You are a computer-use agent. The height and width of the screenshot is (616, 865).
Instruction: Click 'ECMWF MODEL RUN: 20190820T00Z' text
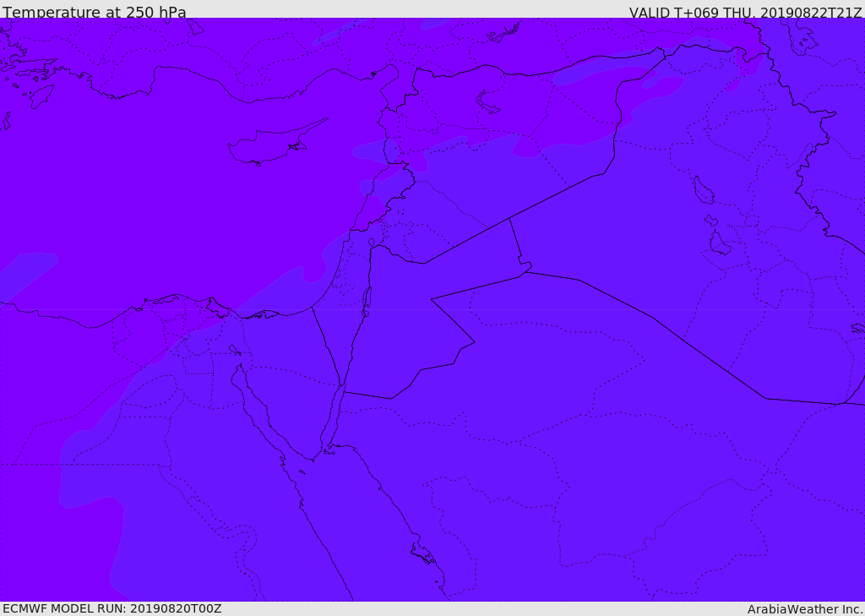[112, 608]
